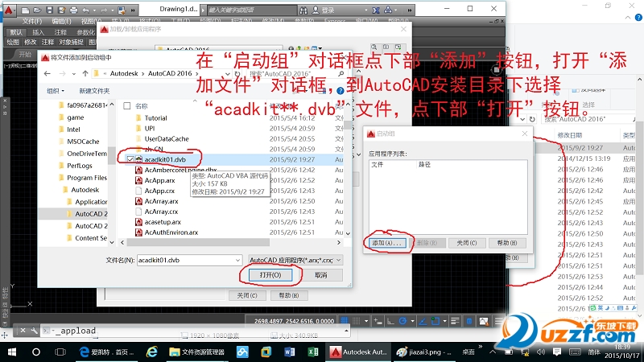Open the 文件(F) menu
The width and height of the screenshot is (644, 362).
(x=32, y=21)
